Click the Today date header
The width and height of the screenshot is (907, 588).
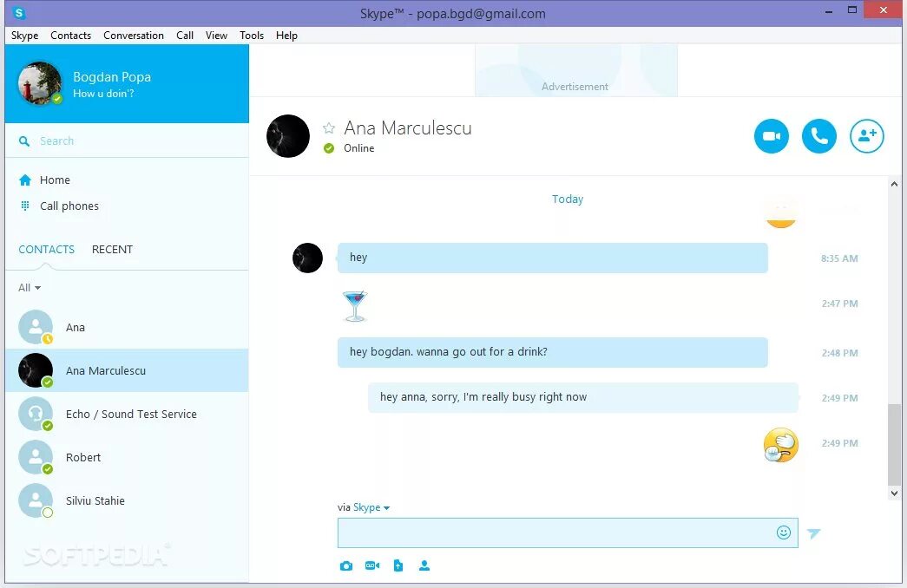pyautogui.click(x=568, y=199)
